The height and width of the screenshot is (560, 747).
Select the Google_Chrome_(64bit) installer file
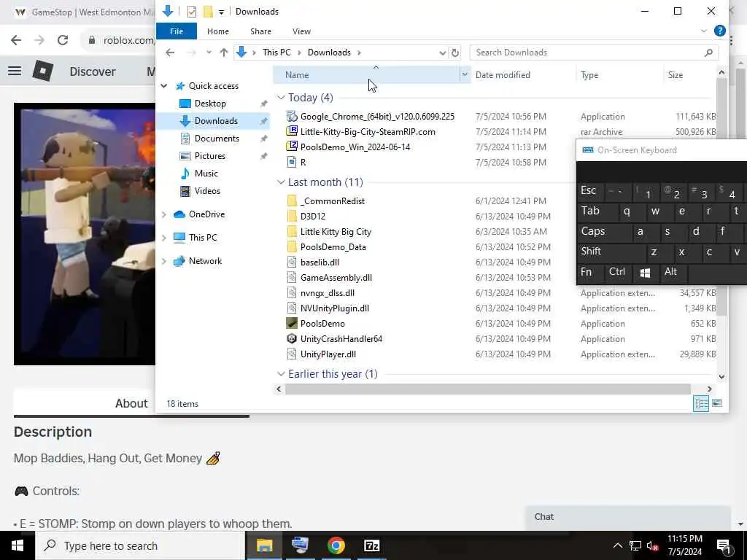[x=377, y=117]
